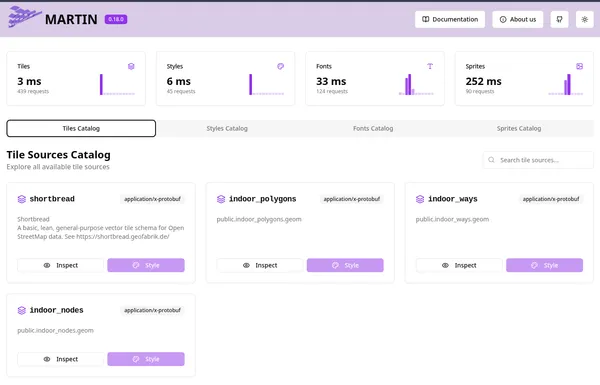
Task: Click the 0.18.0 version badge
Action: coord(116,20)
